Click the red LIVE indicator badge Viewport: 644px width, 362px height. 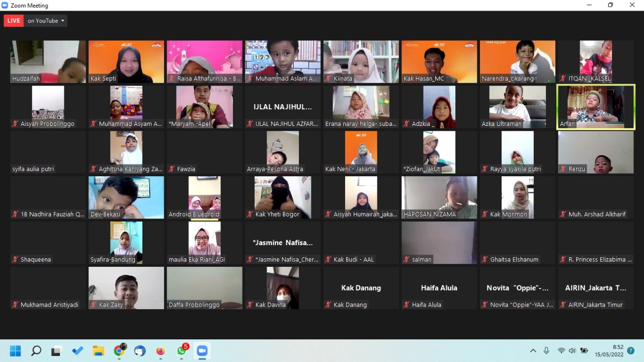tap(14, 21)
